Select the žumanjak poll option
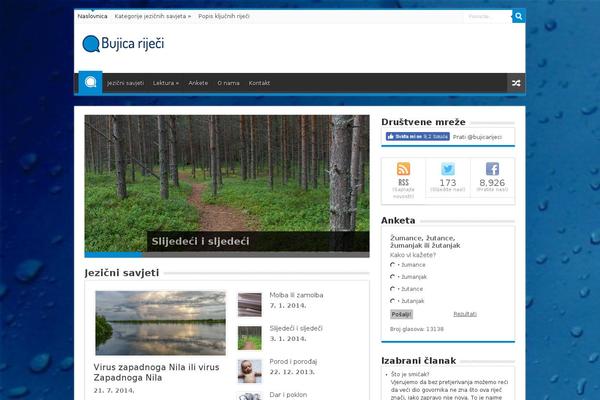The height and width of the screenshot is (400, 600). [392, 277]
